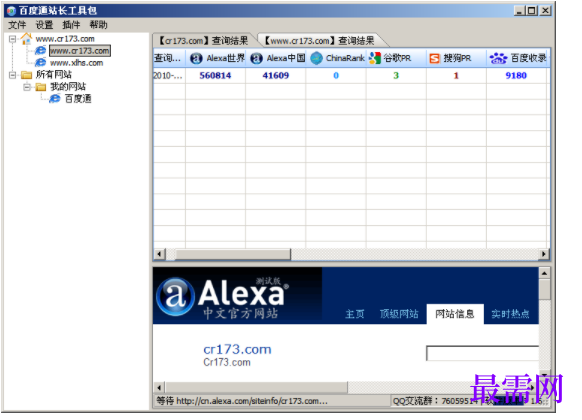582x420 pixels.
Task: Minimize the 百度通站长工具包 window
Action: [519, 11]
